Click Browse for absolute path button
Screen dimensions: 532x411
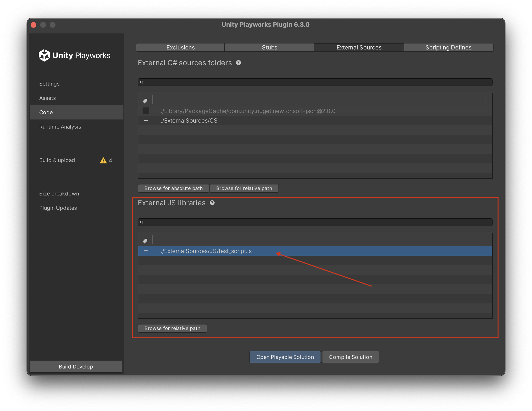click(173, 188)
